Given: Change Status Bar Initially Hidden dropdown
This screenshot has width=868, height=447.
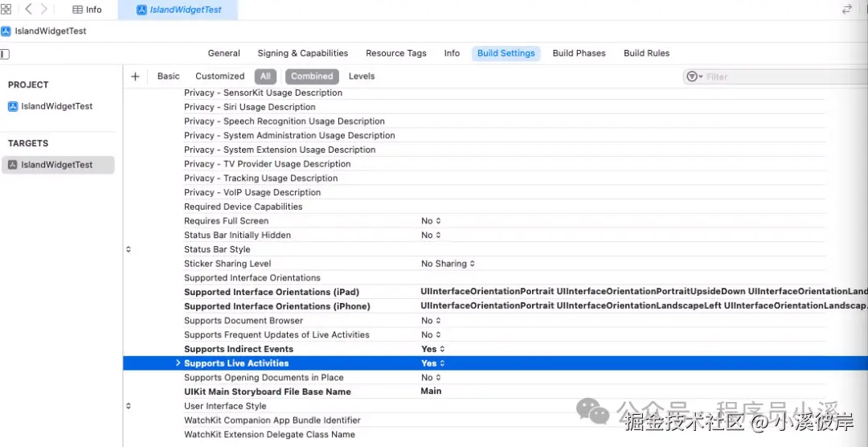Looking at the screenshot, I should click(431, 235).
